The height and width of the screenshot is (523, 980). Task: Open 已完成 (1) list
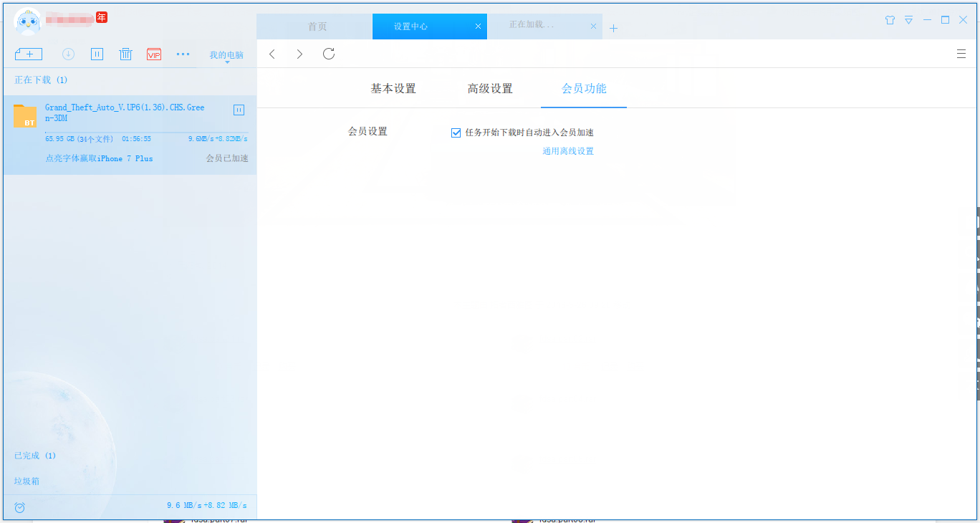coord(35,456)
